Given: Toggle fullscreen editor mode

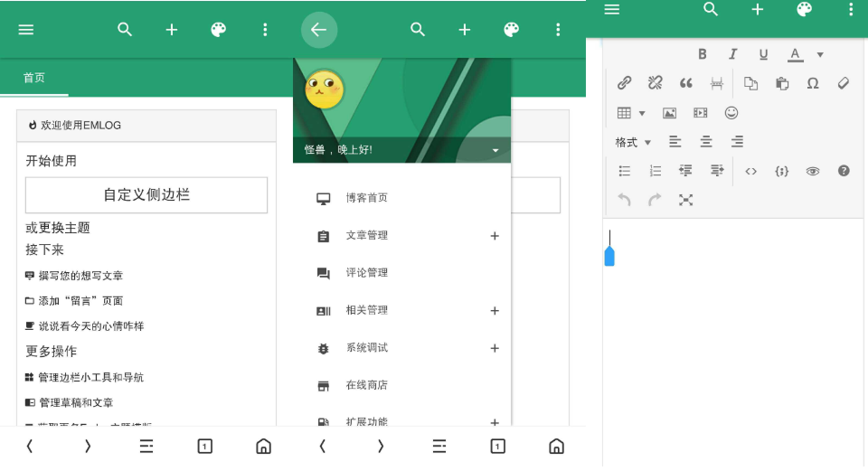Looking at the screenshot, I should tap(686, 200).
